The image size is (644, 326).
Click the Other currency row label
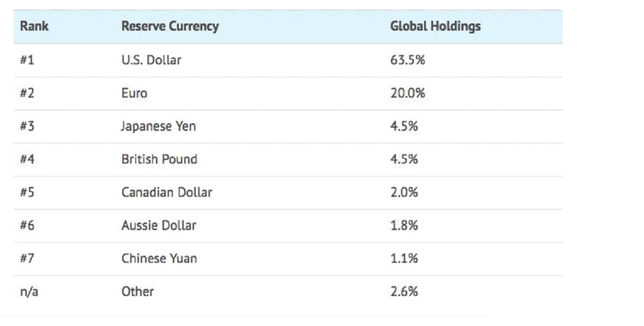pos(137,292)
